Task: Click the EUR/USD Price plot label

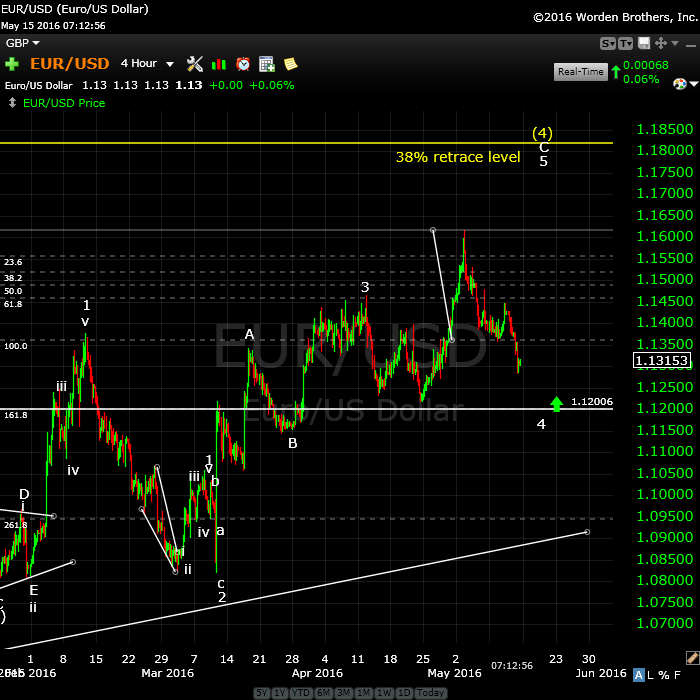Action: (64, 103)
